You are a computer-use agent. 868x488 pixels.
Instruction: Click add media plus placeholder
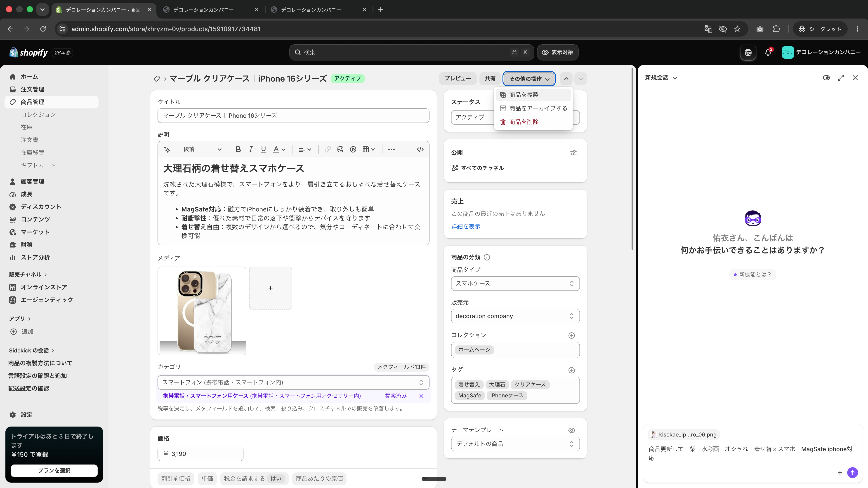tap(270, 288)
